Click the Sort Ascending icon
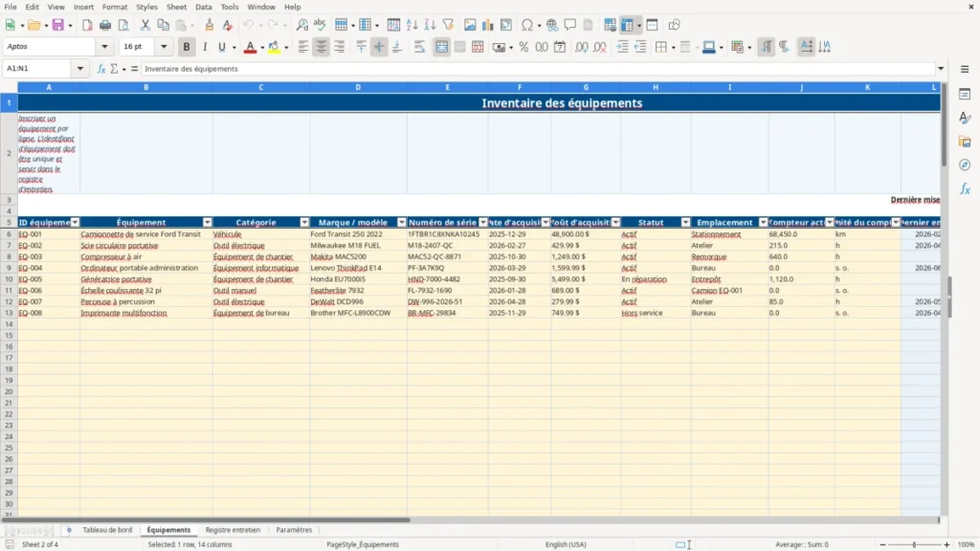 click(x=412, y=25)
